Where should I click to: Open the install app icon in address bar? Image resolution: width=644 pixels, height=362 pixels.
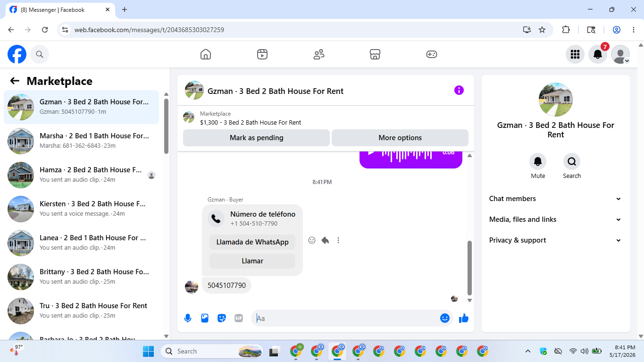(x=527, y=30)
